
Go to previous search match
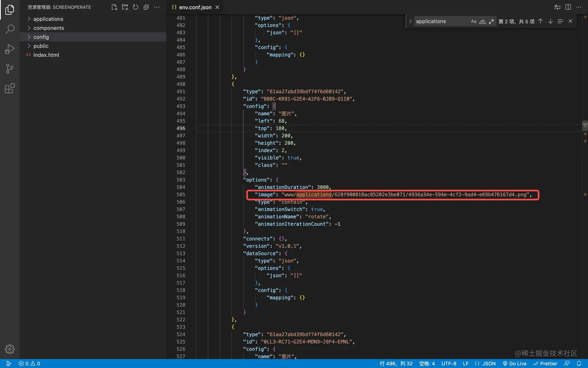[x=541, y=21]
